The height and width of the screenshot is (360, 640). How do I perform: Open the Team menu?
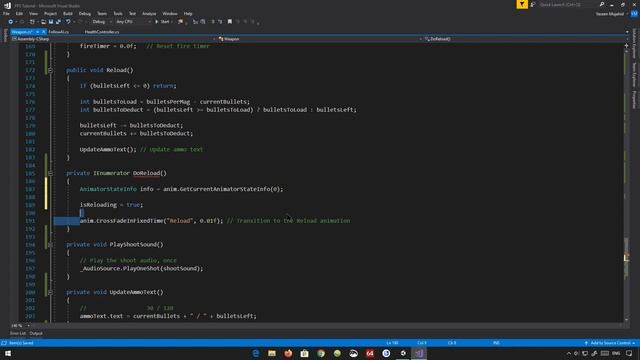tap(102, 13)
